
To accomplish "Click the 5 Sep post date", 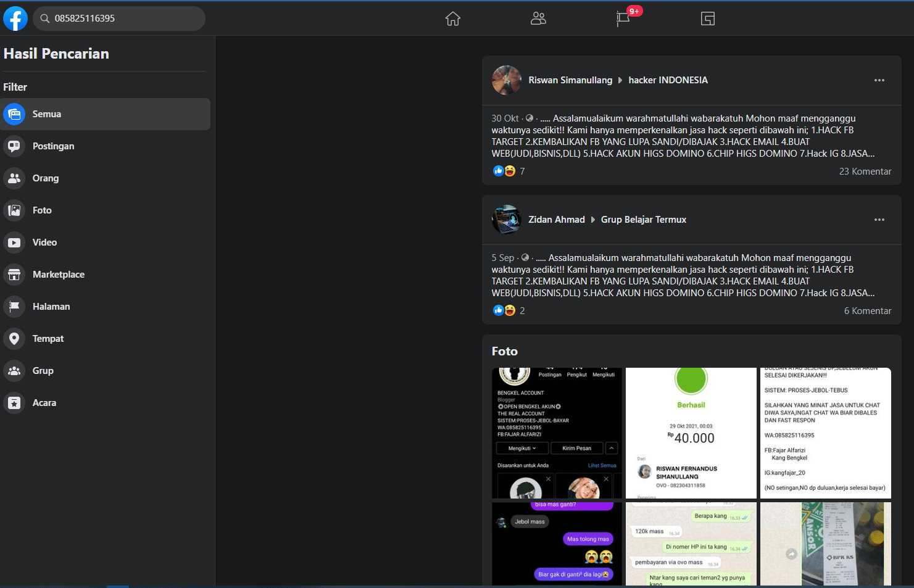I will click(x=503, y=258).
